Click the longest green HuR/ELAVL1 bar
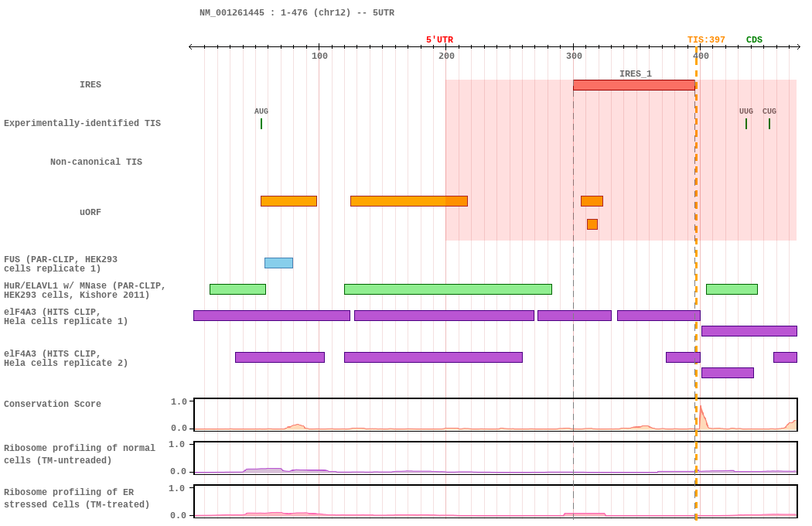This screenshot has width=812, height=526. point(448,289)
